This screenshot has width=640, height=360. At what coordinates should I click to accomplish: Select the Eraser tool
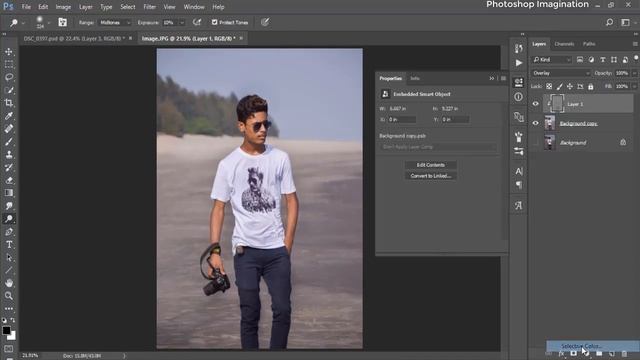coord(9,180)
